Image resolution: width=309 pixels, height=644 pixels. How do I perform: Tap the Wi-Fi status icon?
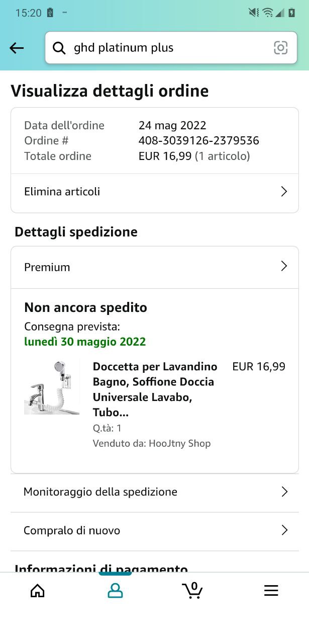click(267, 13)
